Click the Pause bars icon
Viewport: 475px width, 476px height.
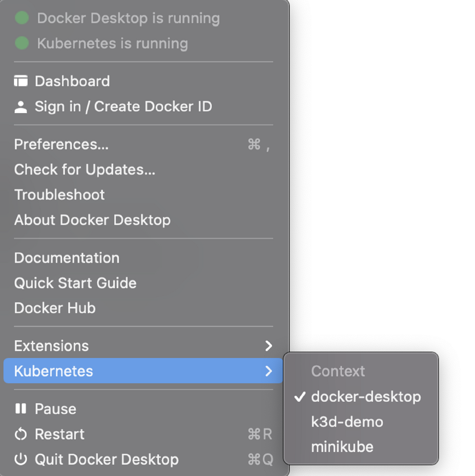21,408
